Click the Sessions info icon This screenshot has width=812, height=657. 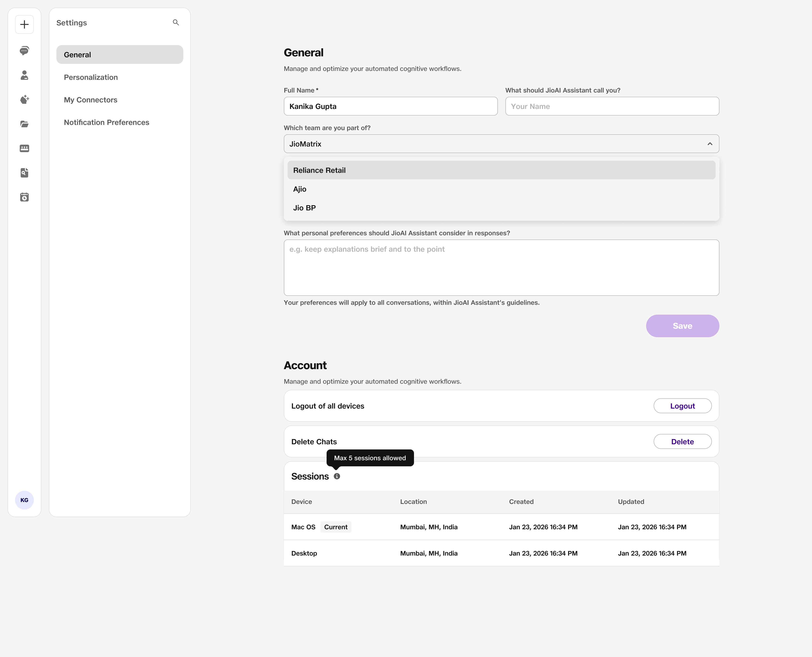coord(337,476)
